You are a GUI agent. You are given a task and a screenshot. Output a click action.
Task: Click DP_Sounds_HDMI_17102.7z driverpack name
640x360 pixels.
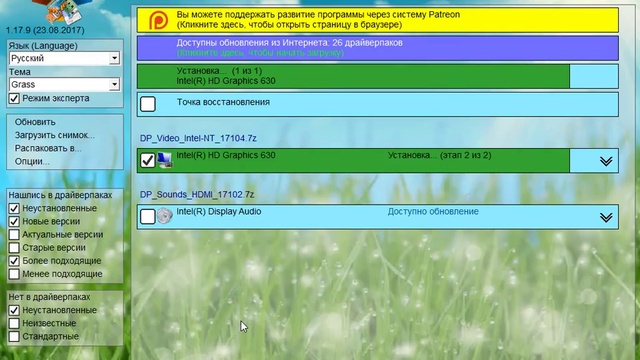click(197, 195)
